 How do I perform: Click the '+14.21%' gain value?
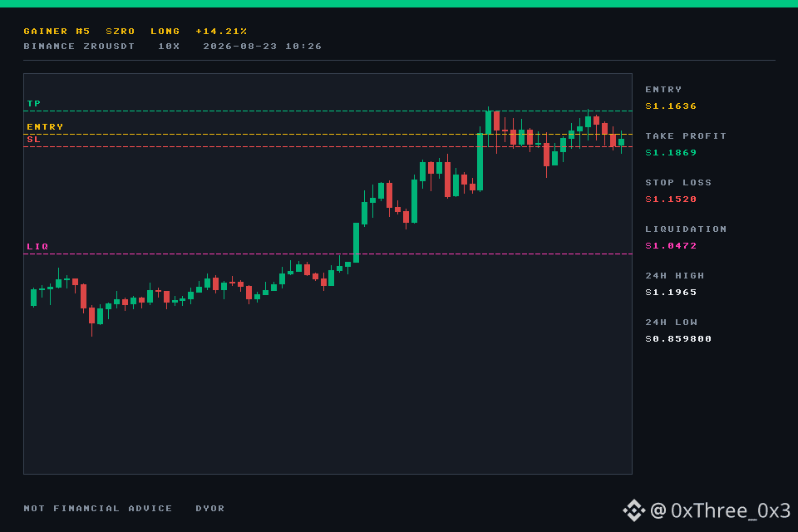coord(221,31)
